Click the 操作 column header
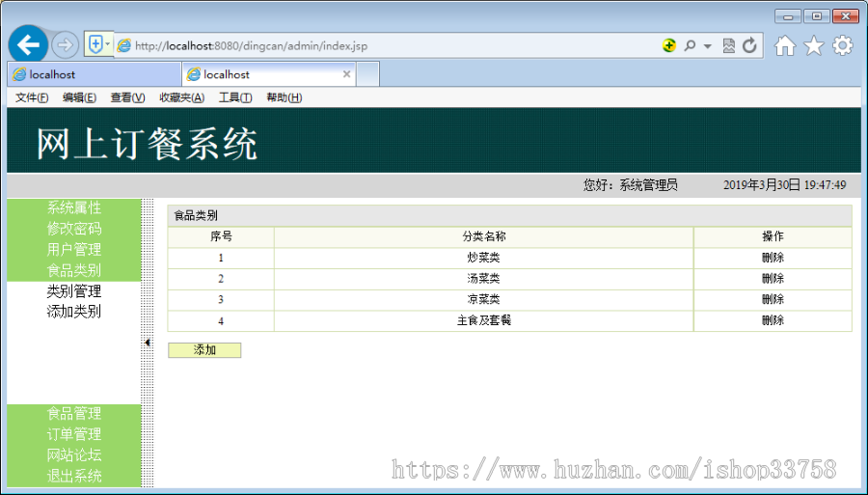Viewport: 868px width, 495px height. click(x=773, y=236)
